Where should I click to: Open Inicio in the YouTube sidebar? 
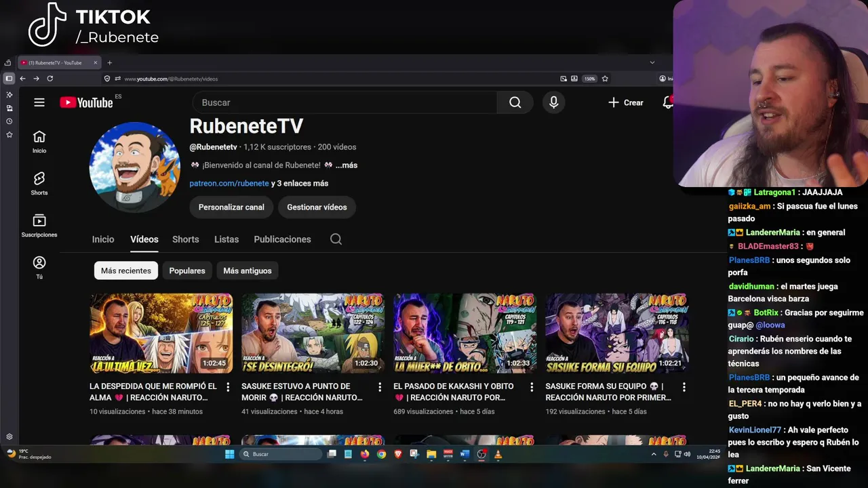pos(39,142)
